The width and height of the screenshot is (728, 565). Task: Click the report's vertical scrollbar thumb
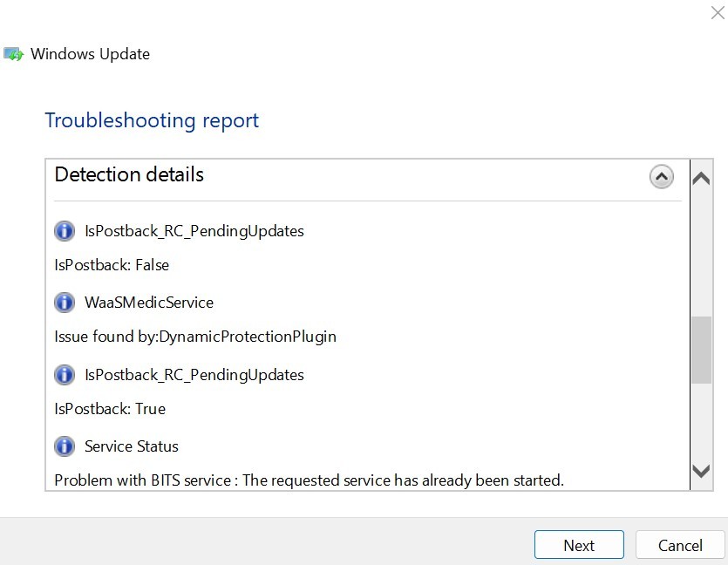pyautogui.click(x=701, y=351)
